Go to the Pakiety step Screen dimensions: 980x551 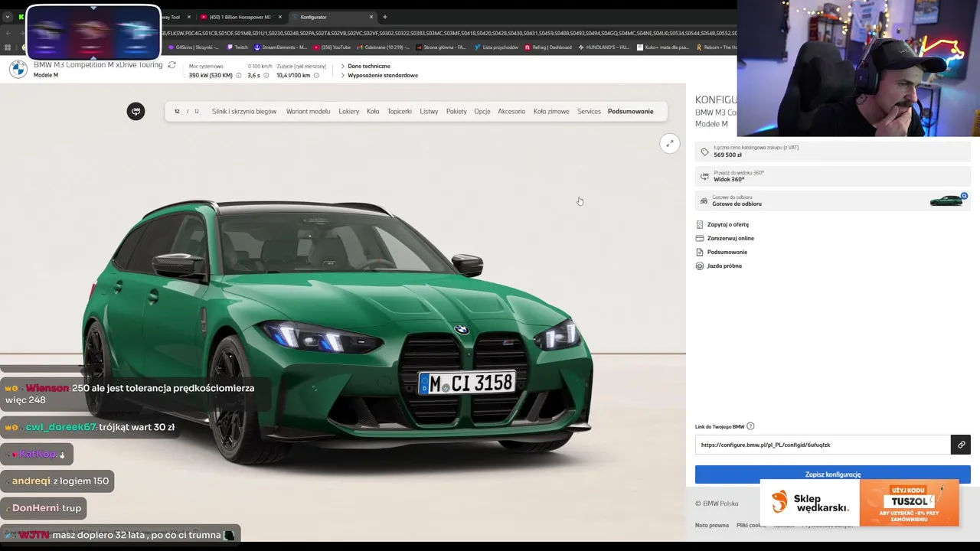(x=456, y=112)
